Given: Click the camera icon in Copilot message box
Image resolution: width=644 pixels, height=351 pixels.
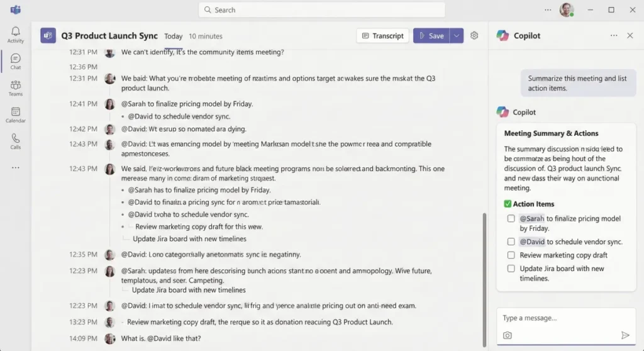Looking at the screenshot, I should [x=508, y=335].
